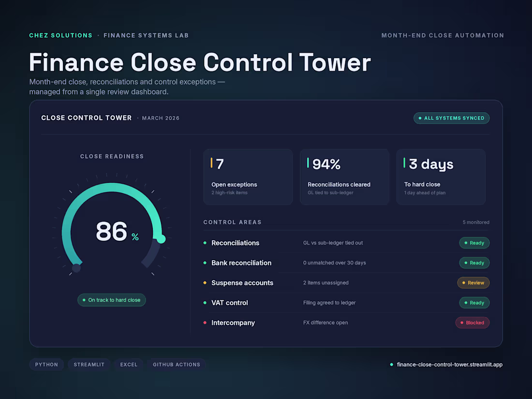Open the finance-close-control-tower.streamlit.app link
The height and width of the screenshot is (399, 532).
click(x=450, y=365)
